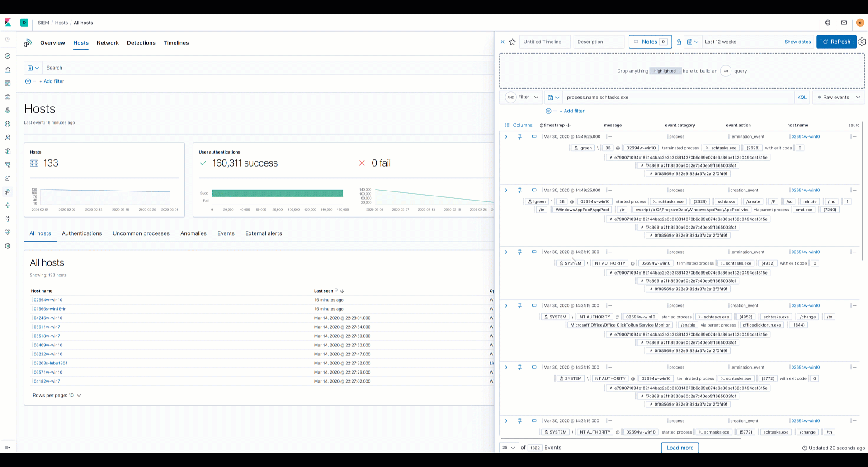
Task: Toggle the @timestamp sort order
Action: (x=568, y=125)
